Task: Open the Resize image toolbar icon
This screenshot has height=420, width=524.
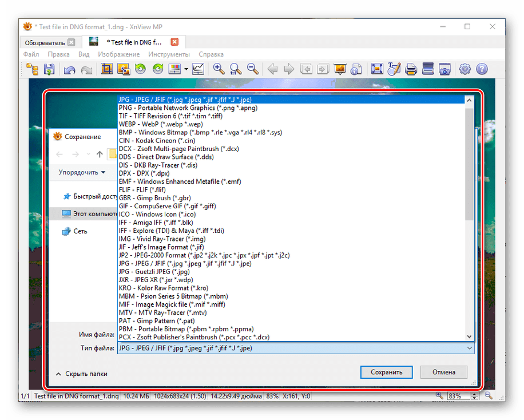Action: coord(124,69)
